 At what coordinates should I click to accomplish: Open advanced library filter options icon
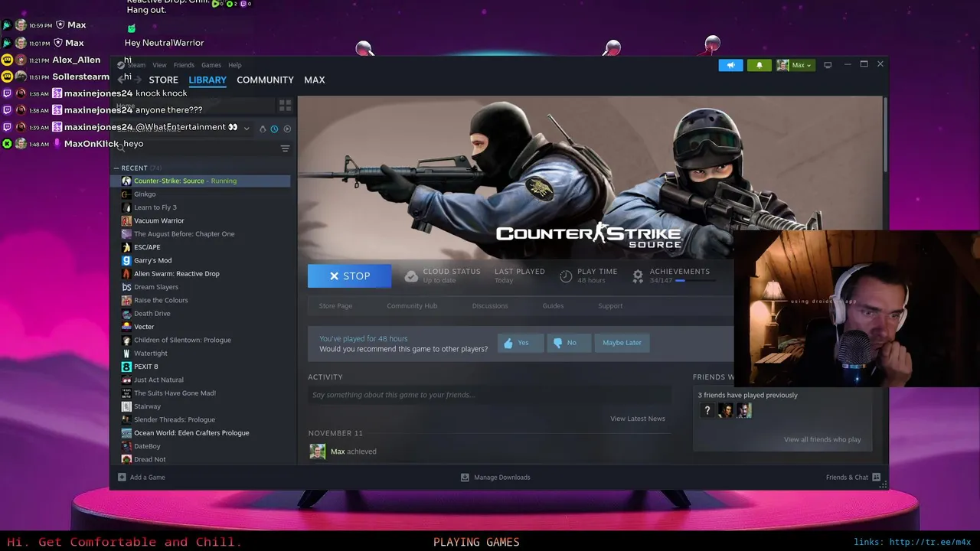pyautogui.click(x=285, y=148)
